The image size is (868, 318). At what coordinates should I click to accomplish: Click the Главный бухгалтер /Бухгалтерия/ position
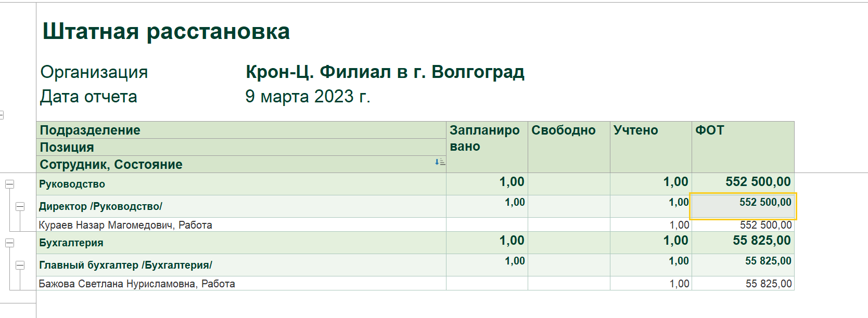tap(125, 265)
